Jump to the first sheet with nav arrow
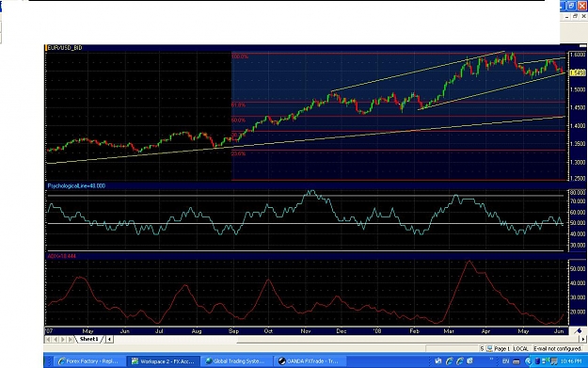This screenshot has height=368, width=588. tap(48, 340)
